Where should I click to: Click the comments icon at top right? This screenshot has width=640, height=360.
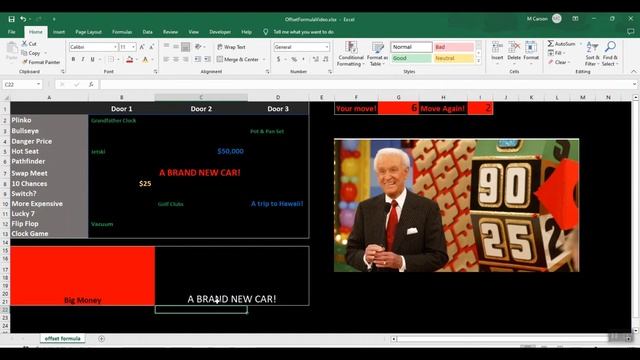click(631, 32)
